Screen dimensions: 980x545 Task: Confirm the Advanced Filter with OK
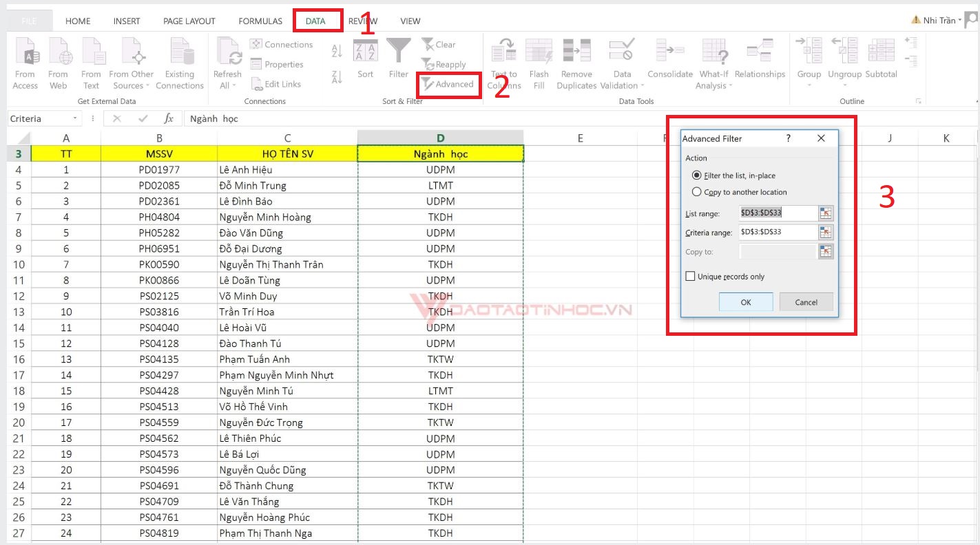coord(746,301)
